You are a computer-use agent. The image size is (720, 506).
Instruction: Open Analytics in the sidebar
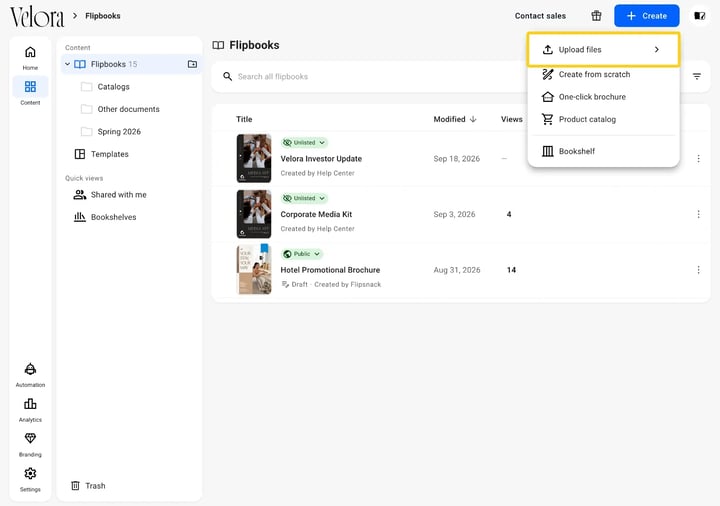pyautogui.click(x=30, y=410)
